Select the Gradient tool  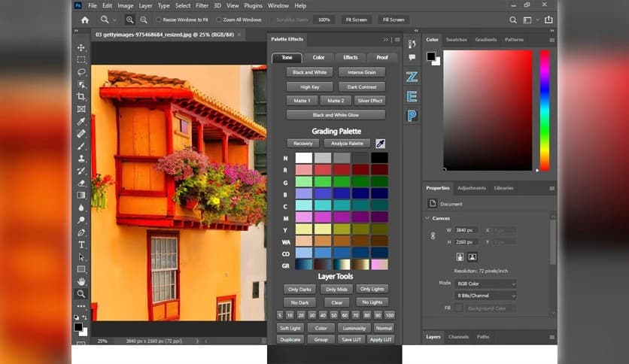tap(81, 196)
